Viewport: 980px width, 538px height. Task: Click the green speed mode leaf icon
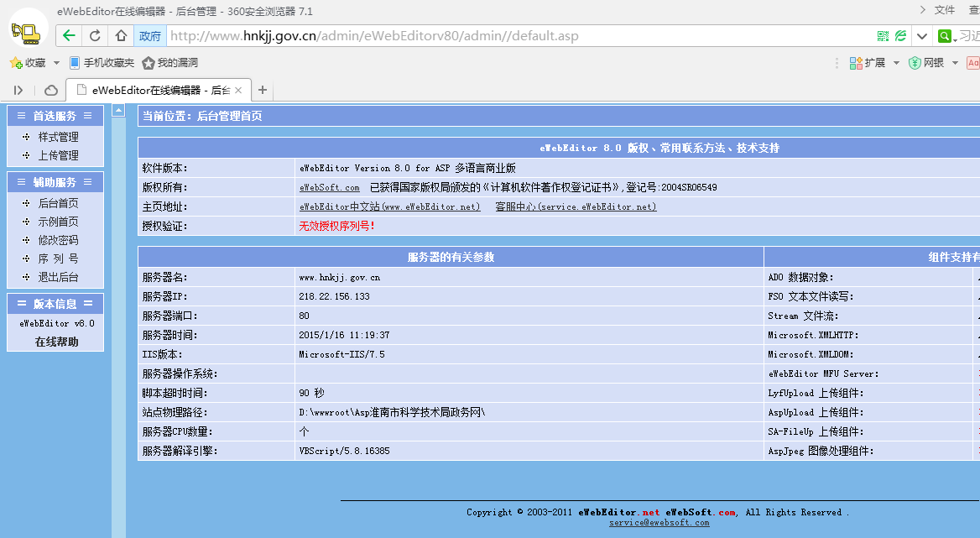click(900, 35)
